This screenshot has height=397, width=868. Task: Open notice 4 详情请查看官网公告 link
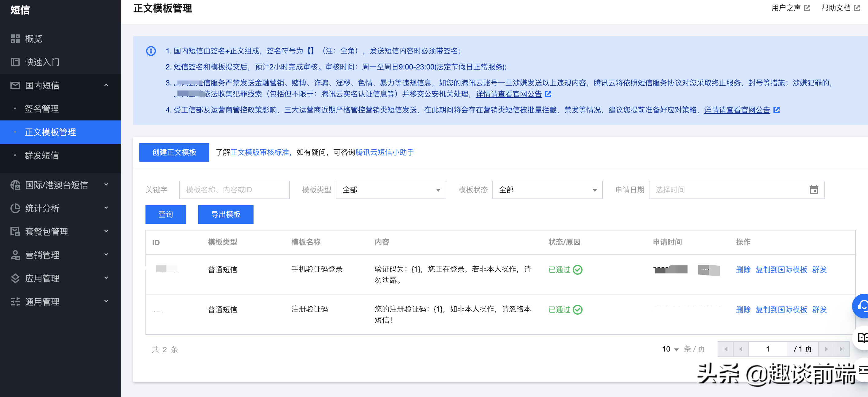click(x=737, y=110)
